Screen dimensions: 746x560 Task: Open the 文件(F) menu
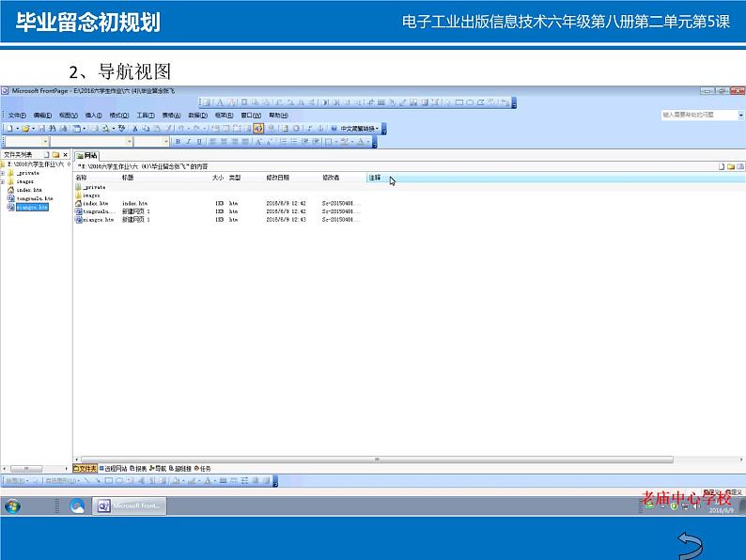(17, 115)
